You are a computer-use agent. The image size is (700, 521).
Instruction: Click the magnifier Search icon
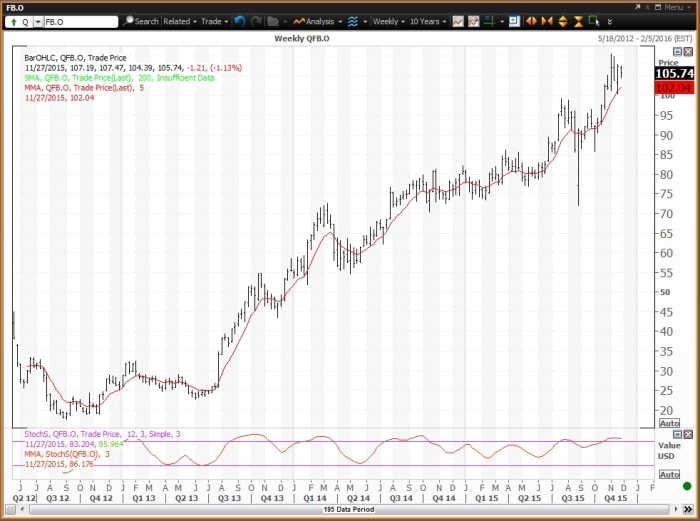tap(127, 21)
